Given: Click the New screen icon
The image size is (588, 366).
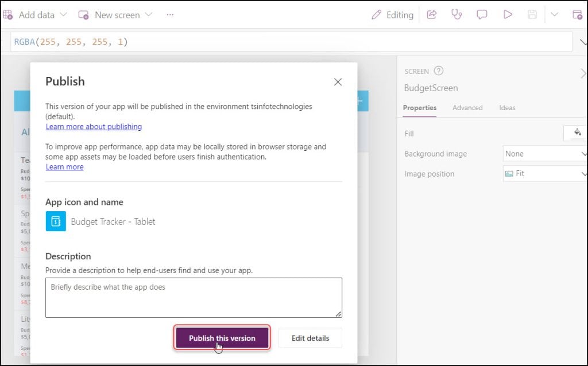Looking at the screenshot, I should point(83,15).
